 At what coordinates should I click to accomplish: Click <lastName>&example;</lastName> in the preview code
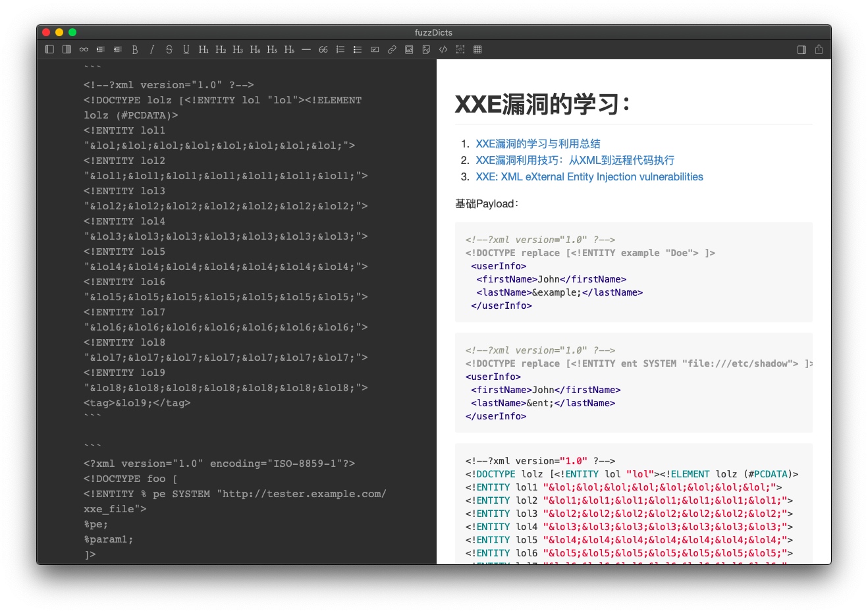pyautogui.click(x=560, y=292)
